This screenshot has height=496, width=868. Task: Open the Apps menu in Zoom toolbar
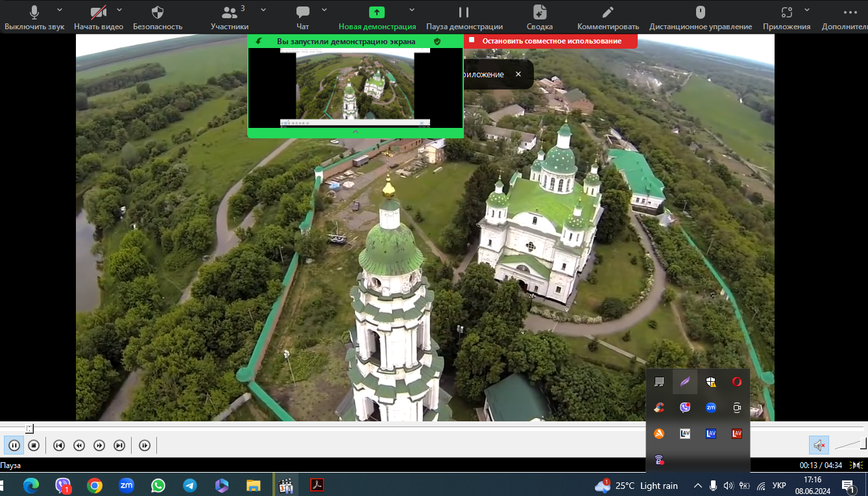786,13
